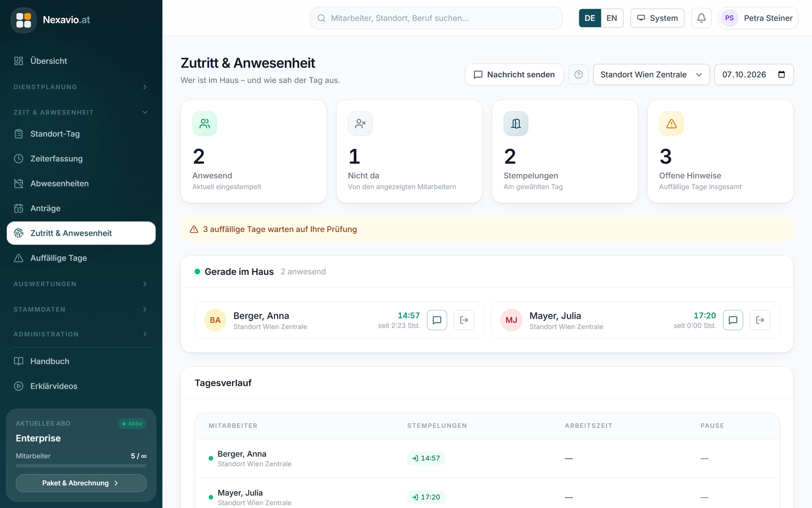This screenshot has height=508, width=812.
Task: Click the Nicht da user-absent icon
Action: click(360, 123)
